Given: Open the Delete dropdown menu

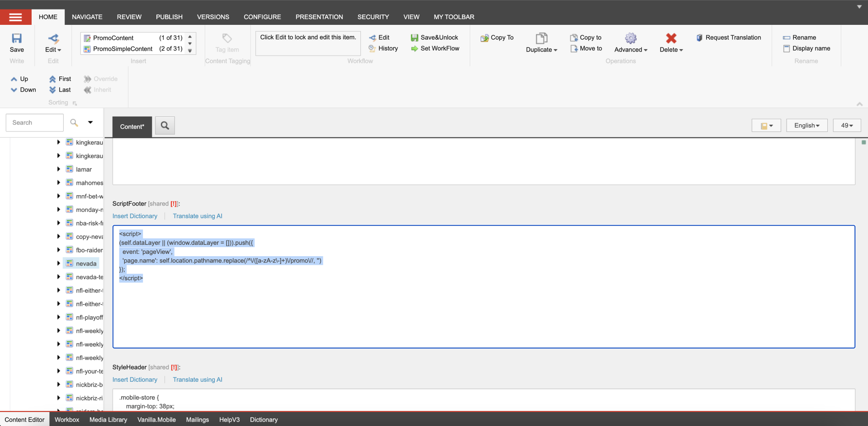Looking at the screenshot, I should click(681, 50).
